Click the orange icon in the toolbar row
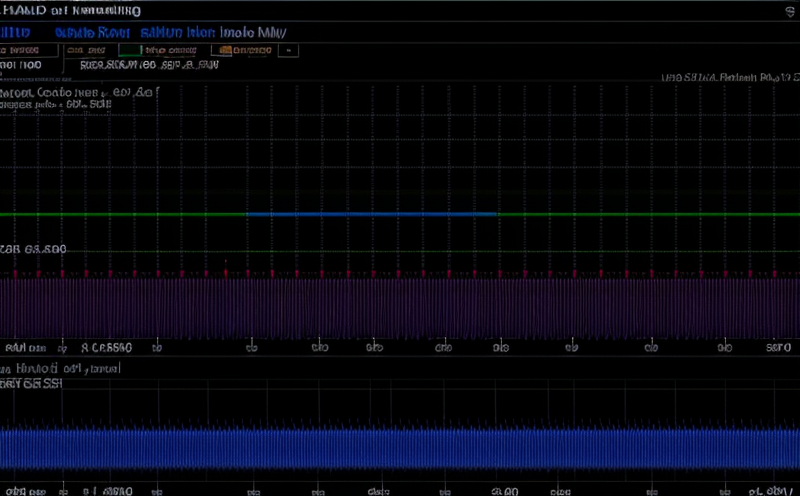800x496 pixels. tap(225, 48)
